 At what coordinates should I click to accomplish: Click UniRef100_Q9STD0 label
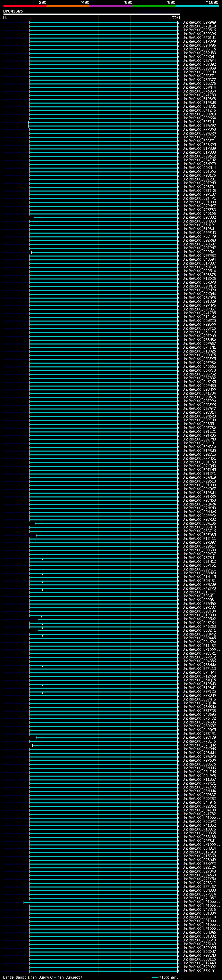click(x=199, y=611)
